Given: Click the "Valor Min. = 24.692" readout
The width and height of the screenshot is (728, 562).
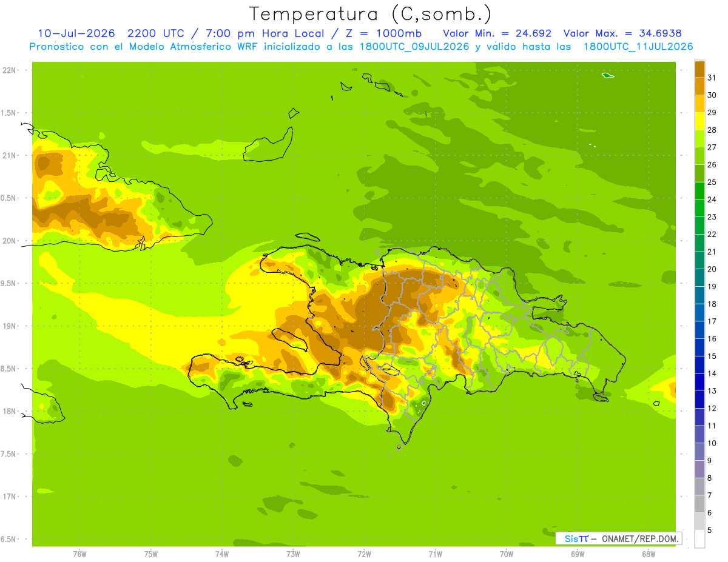Looking at the screenshot, I should [497, 33].
